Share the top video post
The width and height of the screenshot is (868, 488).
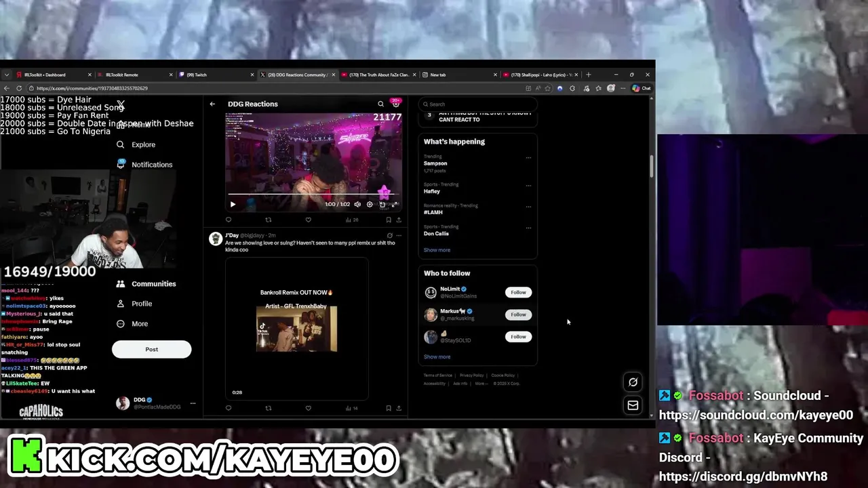point(399,220)
